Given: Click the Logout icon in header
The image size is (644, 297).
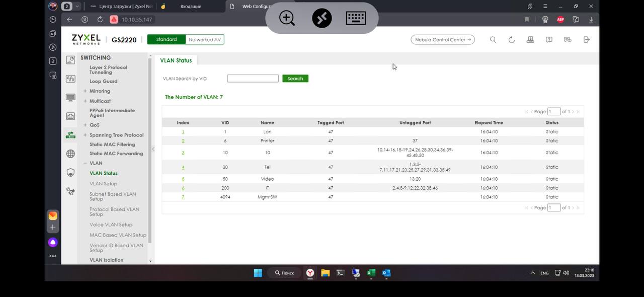Looking at the screenshot, I should pyautogui.click(x=587, y=40).
